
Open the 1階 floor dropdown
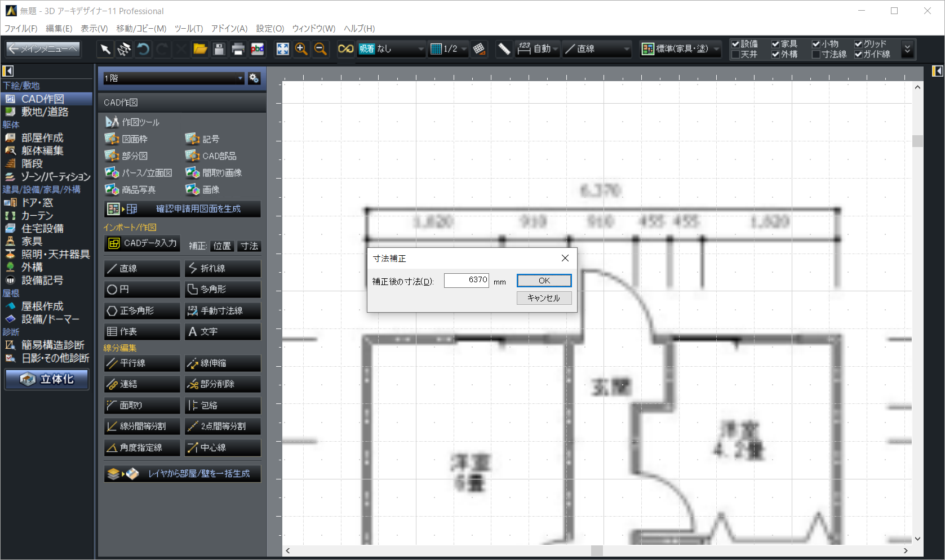(x=174, y=78)
